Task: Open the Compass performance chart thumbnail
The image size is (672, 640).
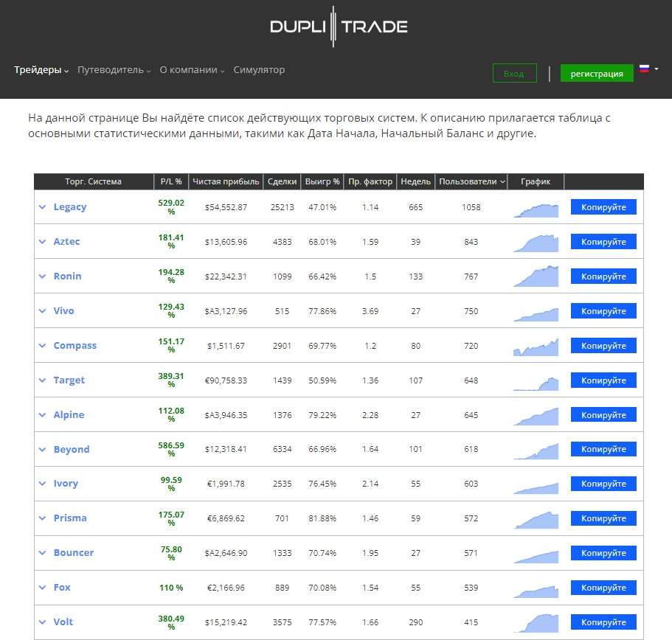Action: (536, 347)
